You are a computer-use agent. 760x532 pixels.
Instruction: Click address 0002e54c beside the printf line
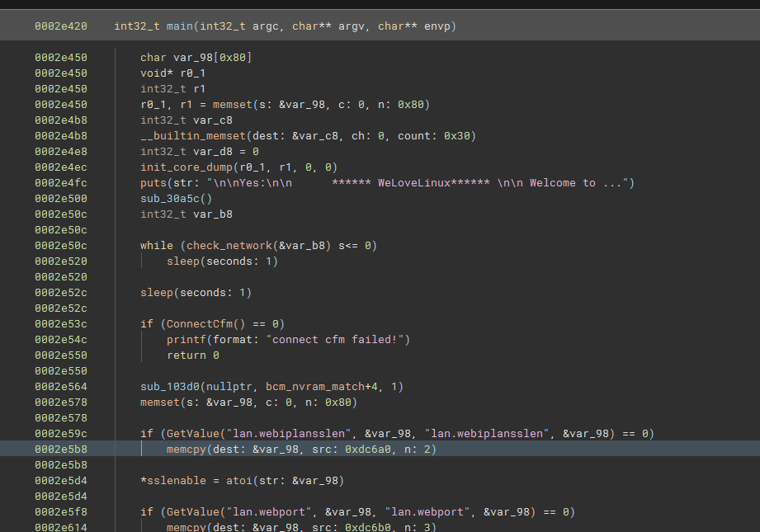[x=61, y=340]
